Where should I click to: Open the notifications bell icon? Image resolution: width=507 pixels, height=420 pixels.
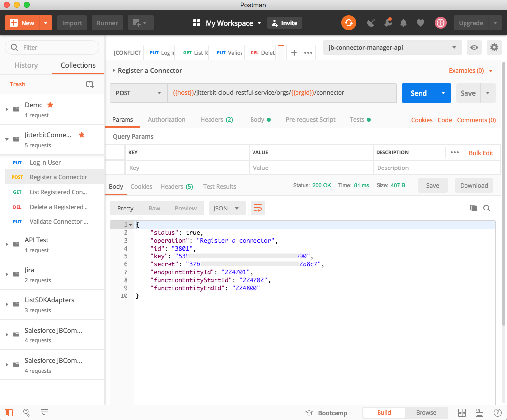click(x=404, y=23)
